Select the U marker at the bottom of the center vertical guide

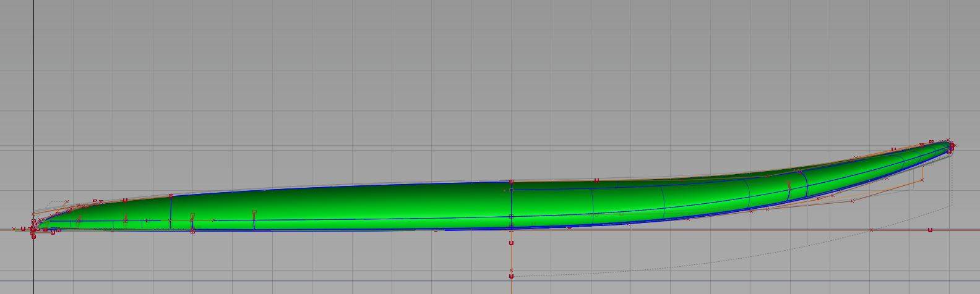(x=511, y=276)
